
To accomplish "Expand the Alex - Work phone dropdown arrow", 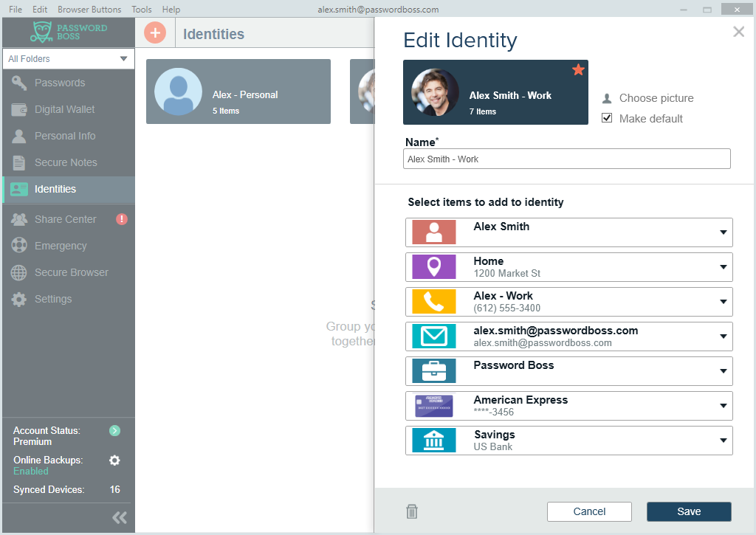I will [724, 302].
